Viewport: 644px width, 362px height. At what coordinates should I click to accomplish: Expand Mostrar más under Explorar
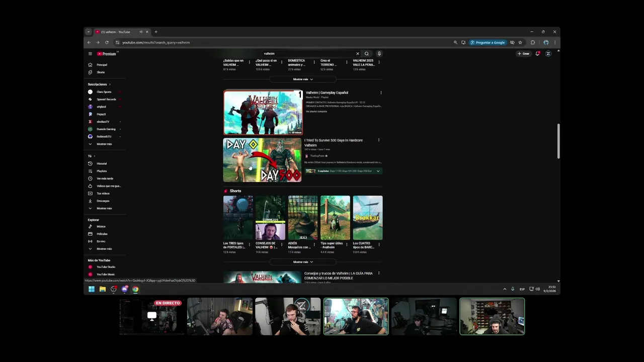coord(104,249)
